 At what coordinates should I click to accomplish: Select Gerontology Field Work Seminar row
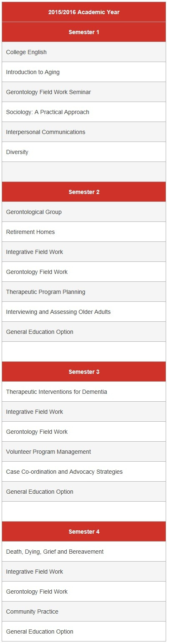pos(84,92)
